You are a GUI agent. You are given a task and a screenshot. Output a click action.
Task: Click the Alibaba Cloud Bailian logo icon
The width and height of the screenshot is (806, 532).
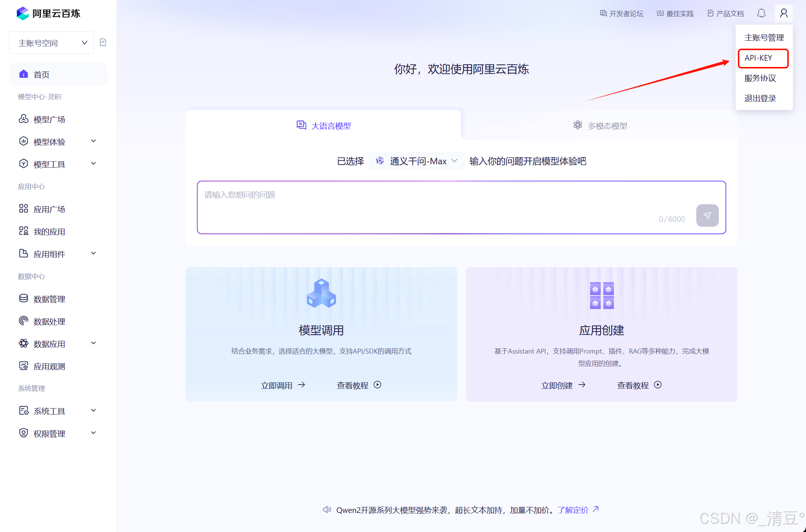click(x=23, y=13)
